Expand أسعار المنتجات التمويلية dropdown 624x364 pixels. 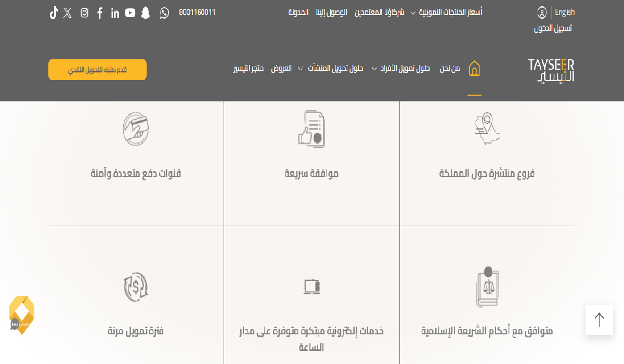click(450, 12)
